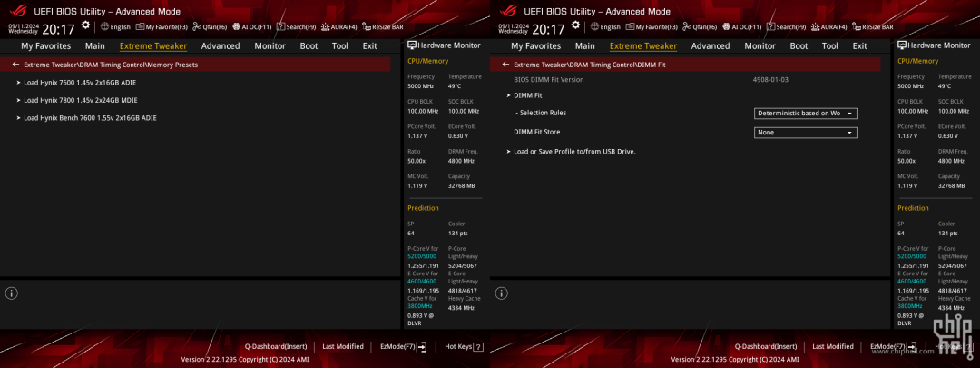The height and width of the screenshot is (368, 980).
Task: Open Tool tab in left screen
Action: 340,45
